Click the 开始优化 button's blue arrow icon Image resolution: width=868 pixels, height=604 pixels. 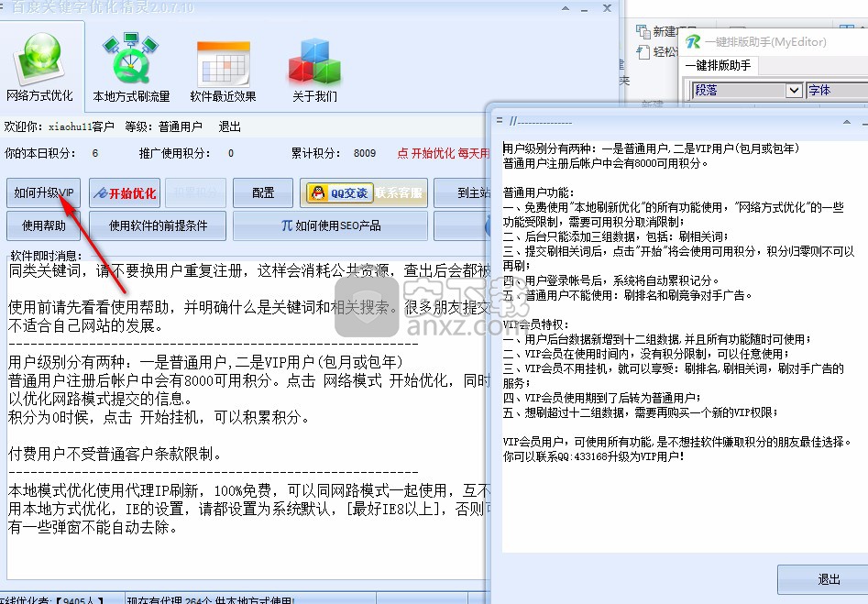100,193
